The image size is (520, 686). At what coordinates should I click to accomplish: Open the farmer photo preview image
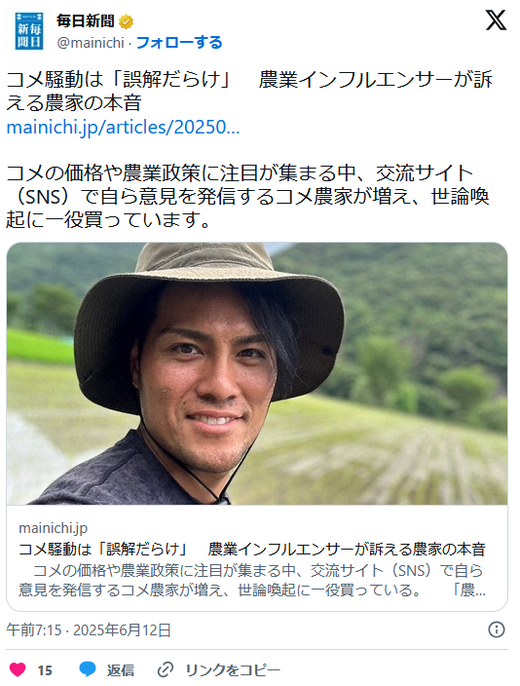(257, 374)
